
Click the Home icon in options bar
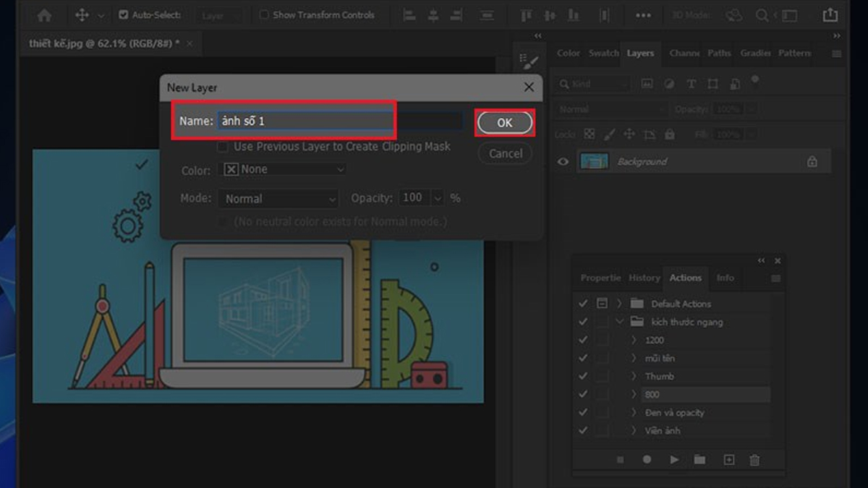point(44,15)
